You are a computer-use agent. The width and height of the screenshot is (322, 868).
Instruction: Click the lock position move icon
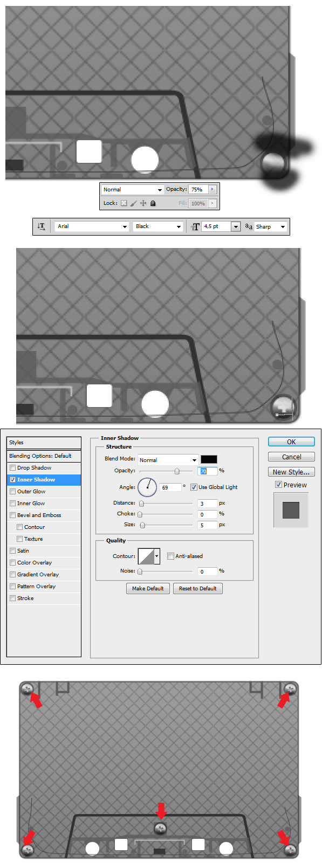click(143, 203)
